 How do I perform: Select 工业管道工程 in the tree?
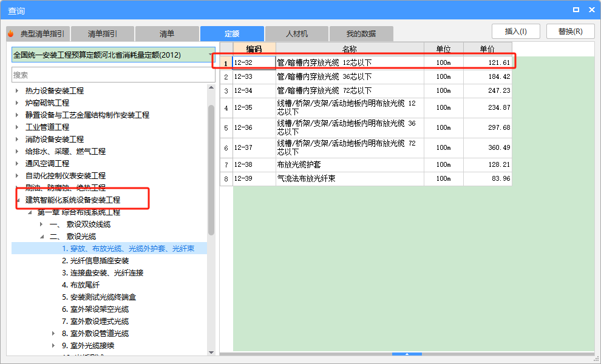[47, 127]
